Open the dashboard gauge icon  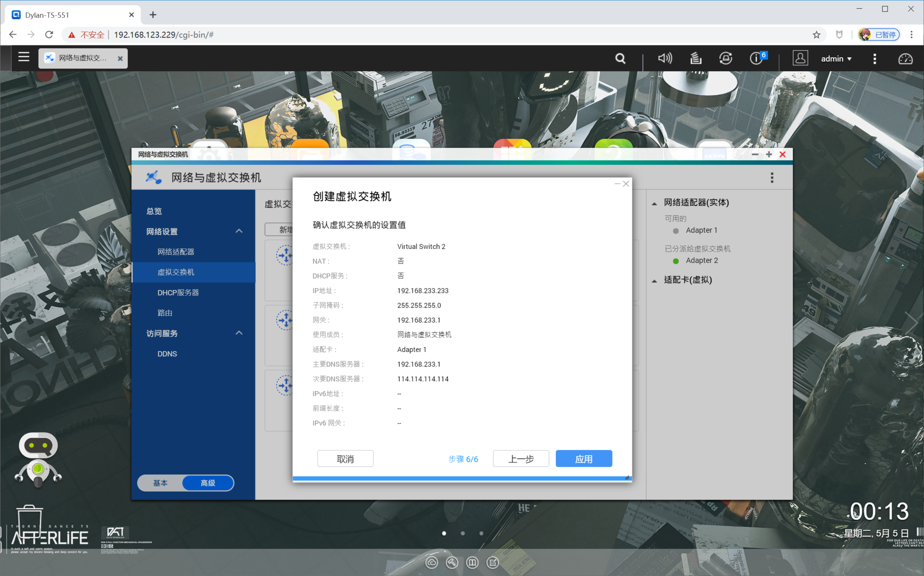point(905,59)
